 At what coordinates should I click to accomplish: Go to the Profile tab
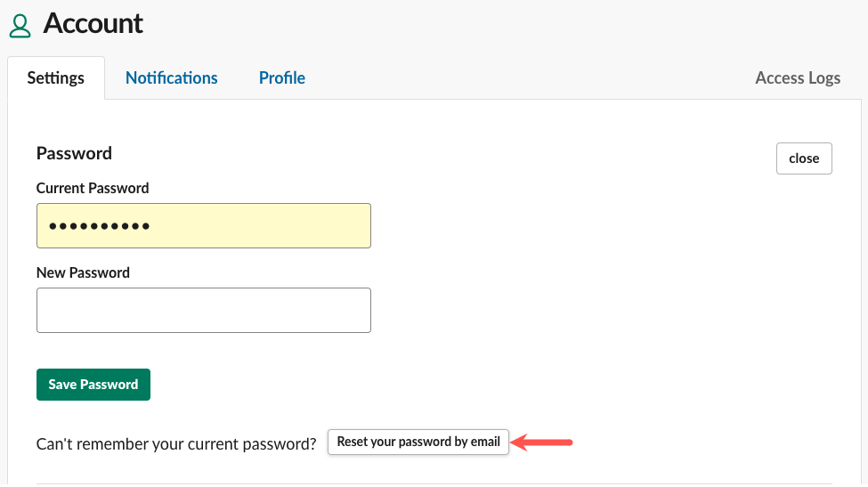(x=281, y=78)
